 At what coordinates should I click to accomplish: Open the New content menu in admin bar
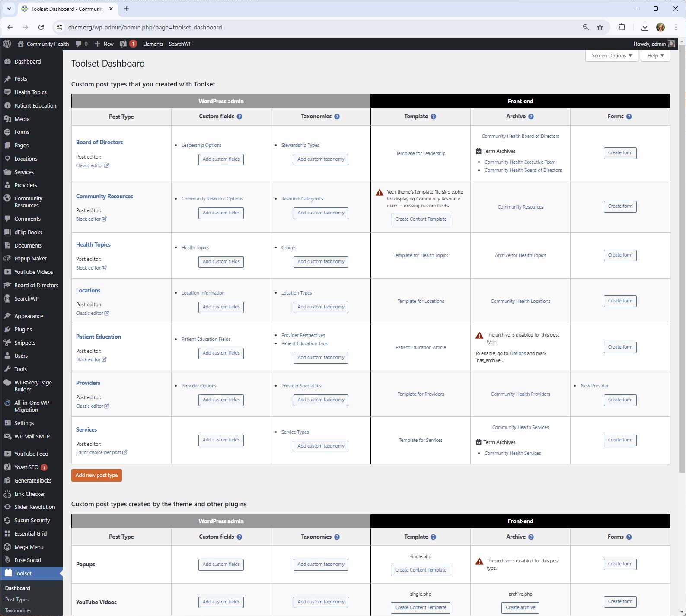(104, 44)
